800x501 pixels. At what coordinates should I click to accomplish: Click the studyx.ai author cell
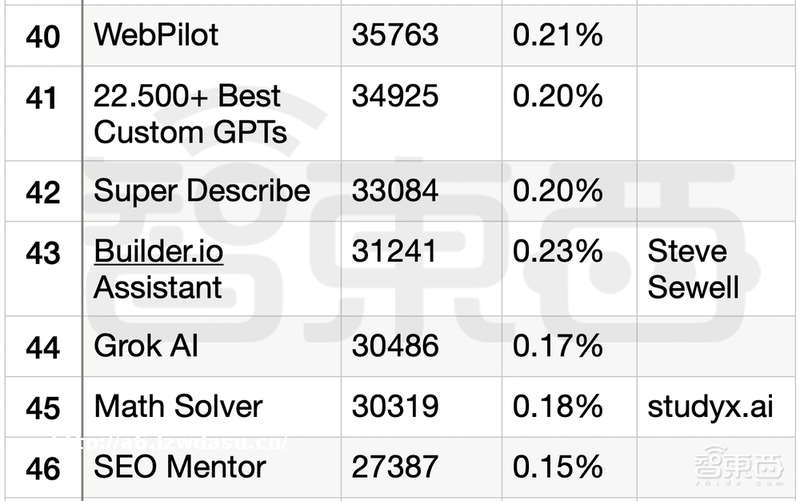click(x=710, y=406)
